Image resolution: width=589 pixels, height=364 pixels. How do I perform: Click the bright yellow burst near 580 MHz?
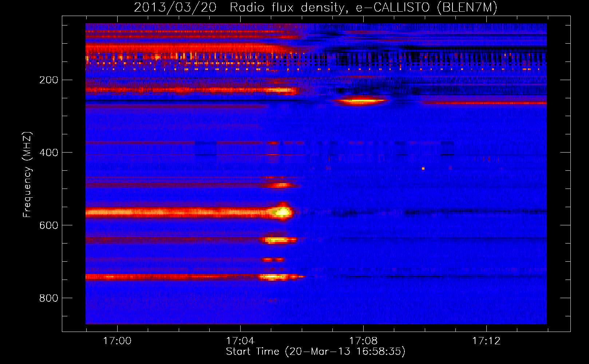click(282, 212)
